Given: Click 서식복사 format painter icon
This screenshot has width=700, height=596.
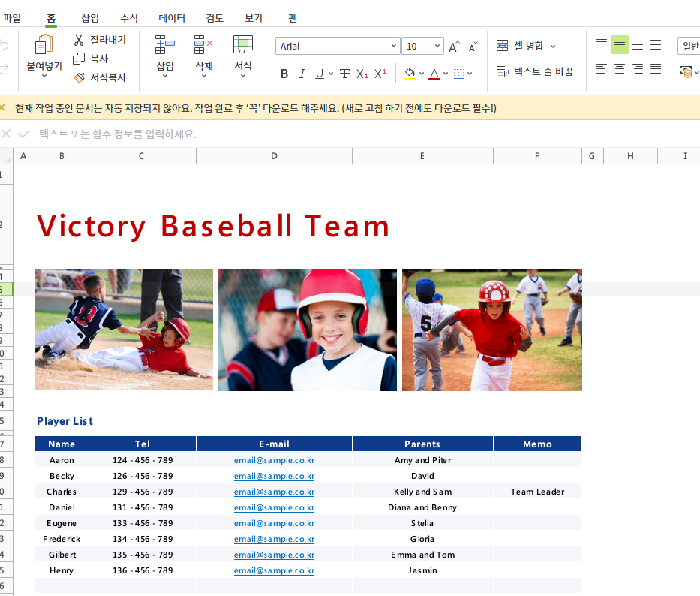Looking at the screenshot, I should click(x=79, y=77).
